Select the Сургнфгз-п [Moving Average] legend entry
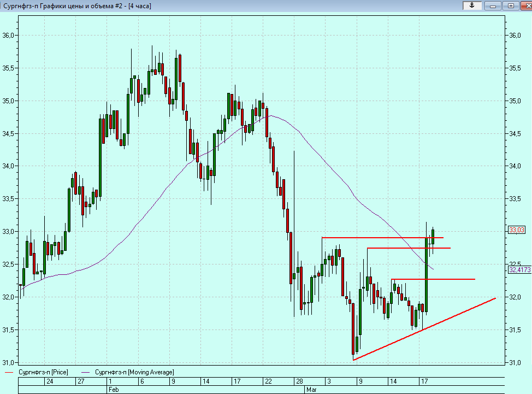The width and height of the screenshot is (532, 394). (134, 372)
